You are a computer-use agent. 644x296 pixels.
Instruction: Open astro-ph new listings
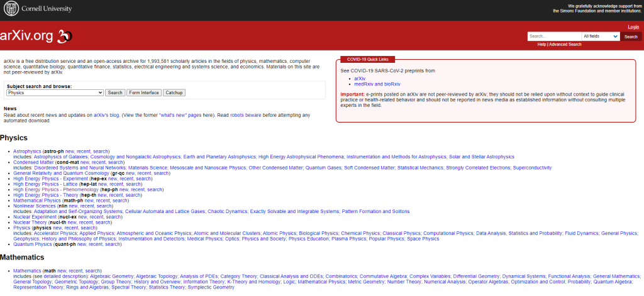coord(70,151)
